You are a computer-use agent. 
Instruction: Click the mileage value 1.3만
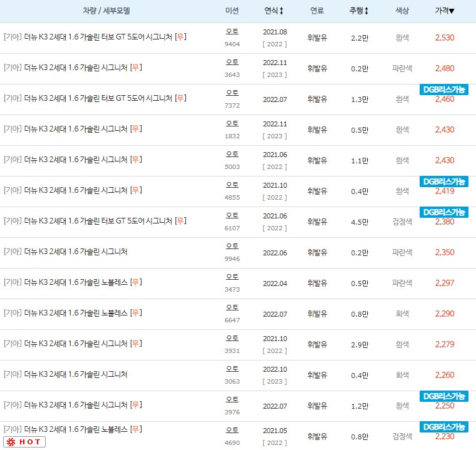point(360,100)
